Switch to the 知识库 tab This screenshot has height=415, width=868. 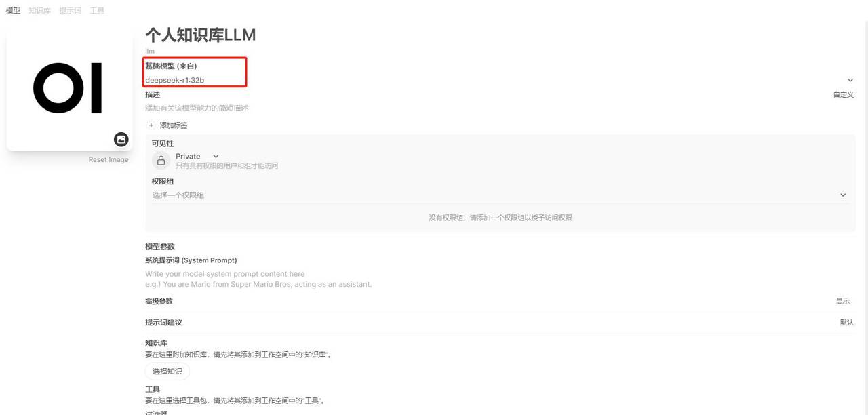39,11
